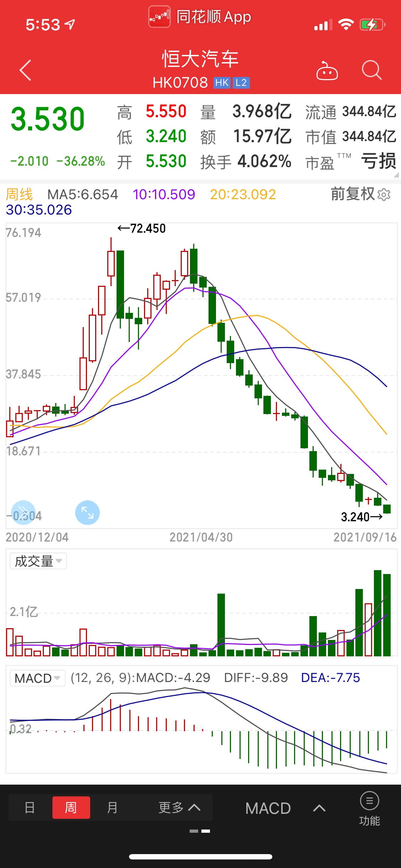Tap the open price 5.530
This screenshot has height=868, width=401.
click(x=166, y=161)
